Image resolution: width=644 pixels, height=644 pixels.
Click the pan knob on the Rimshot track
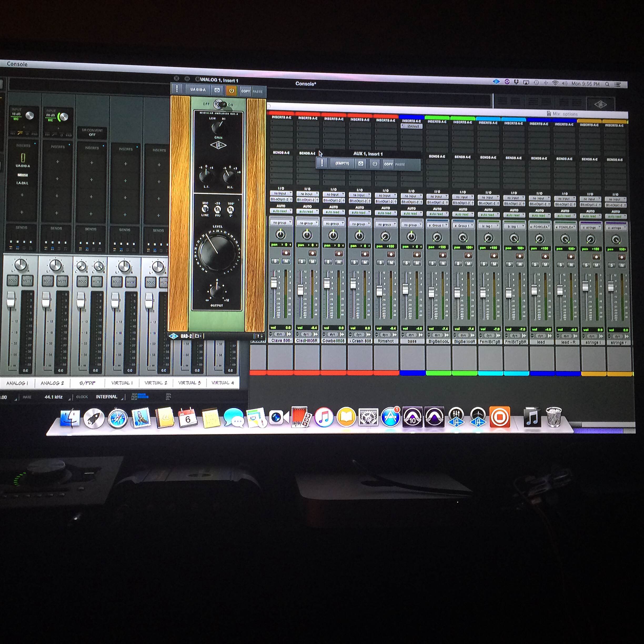pyautogui.click(x=385, y=236)
